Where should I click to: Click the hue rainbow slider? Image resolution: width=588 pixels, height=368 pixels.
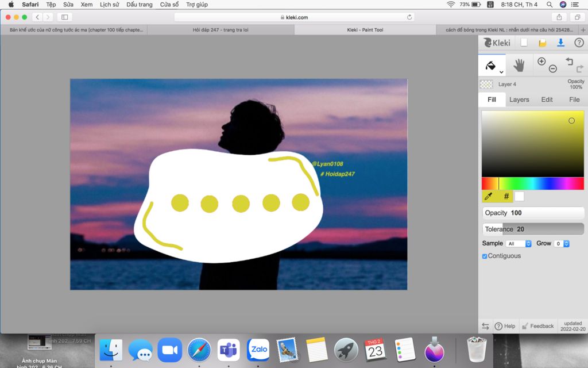pyautogui.click(x=533, y=183)
